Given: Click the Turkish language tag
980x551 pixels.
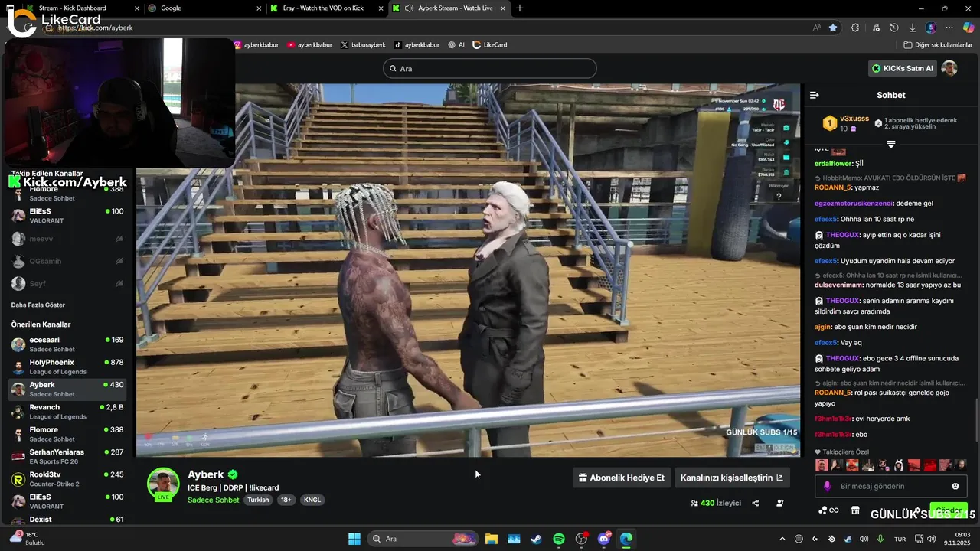Looking at the screenshot, I should (258, 500).
